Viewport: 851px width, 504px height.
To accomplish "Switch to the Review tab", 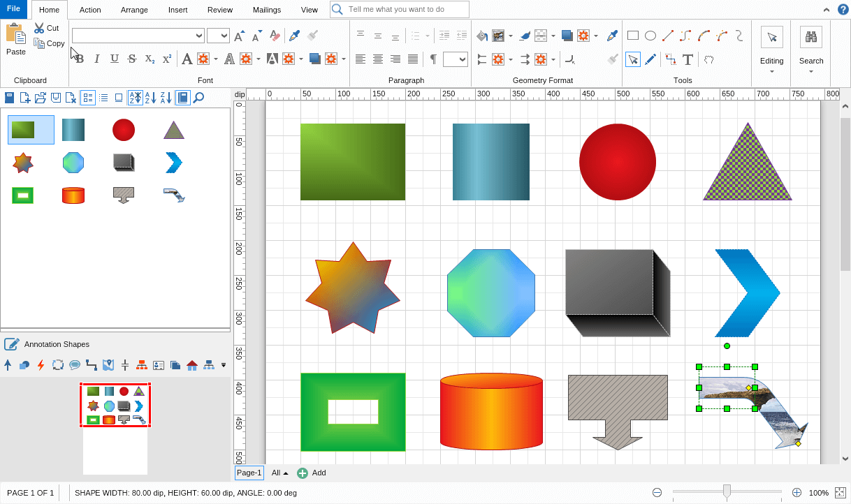I will [220, 10].
